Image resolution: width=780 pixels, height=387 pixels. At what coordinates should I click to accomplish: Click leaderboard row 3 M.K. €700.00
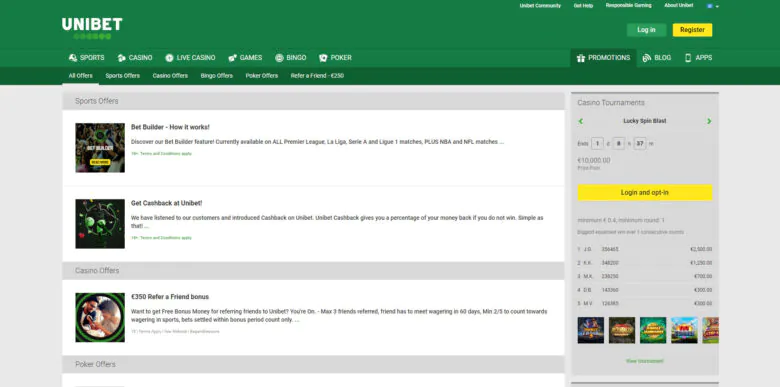pyautogui.click(x=645, y=276)
